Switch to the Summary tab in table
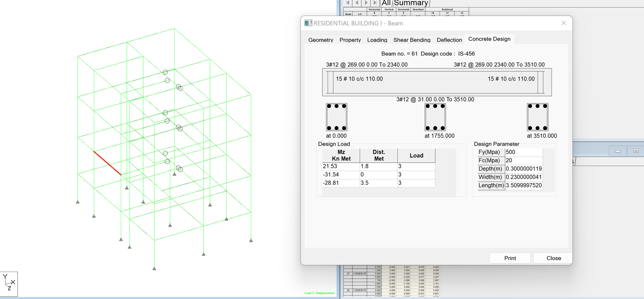644x299 pixels. (x=411, y=3)
